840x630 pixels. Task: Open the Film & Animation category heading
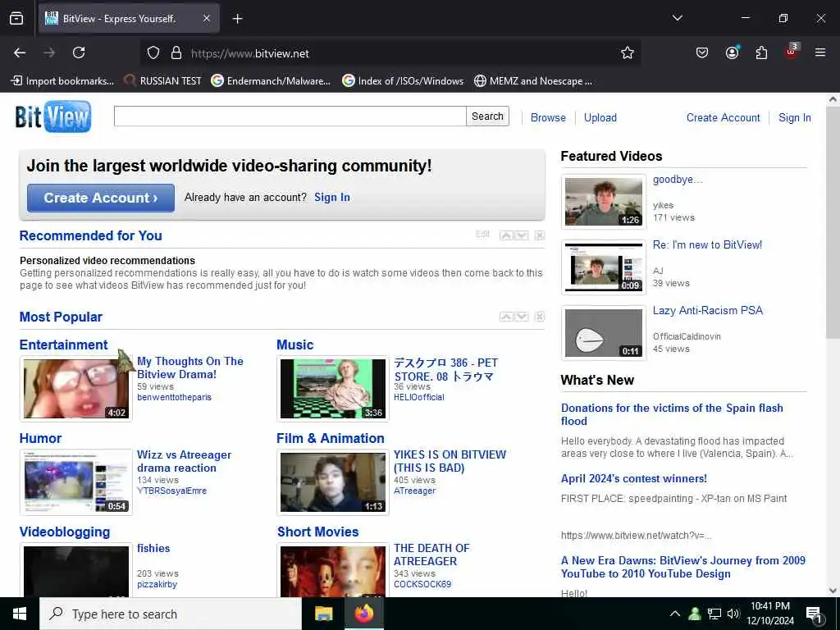[331, 438]
